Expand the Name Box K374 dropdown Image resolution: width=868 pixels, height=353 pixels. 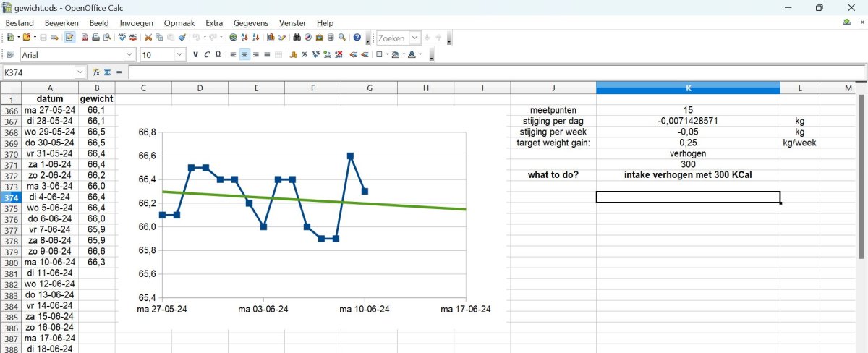click(x=80, y=72)
